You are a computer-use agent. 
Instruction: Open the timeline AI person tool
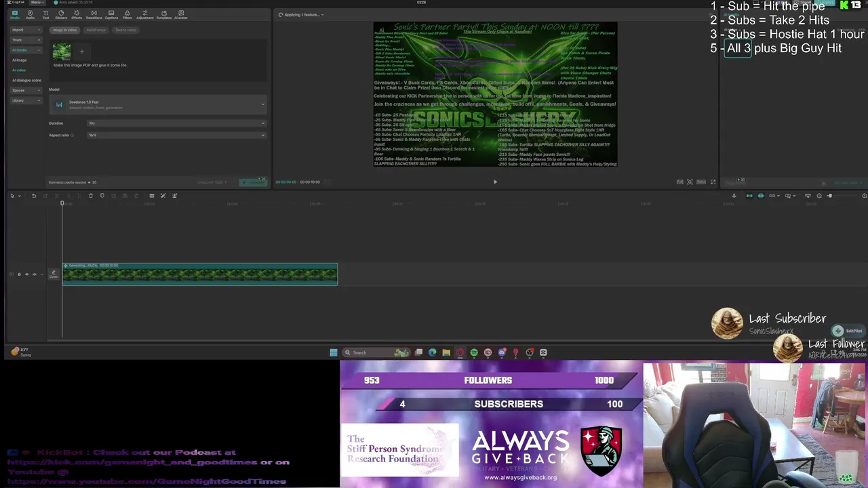tap(174, 196)
